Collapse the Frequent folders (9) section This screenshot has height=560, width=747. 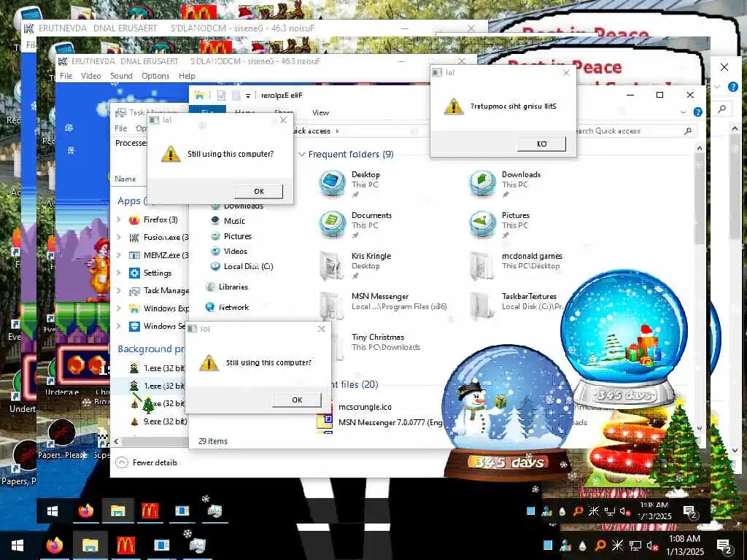pos(301,155)
